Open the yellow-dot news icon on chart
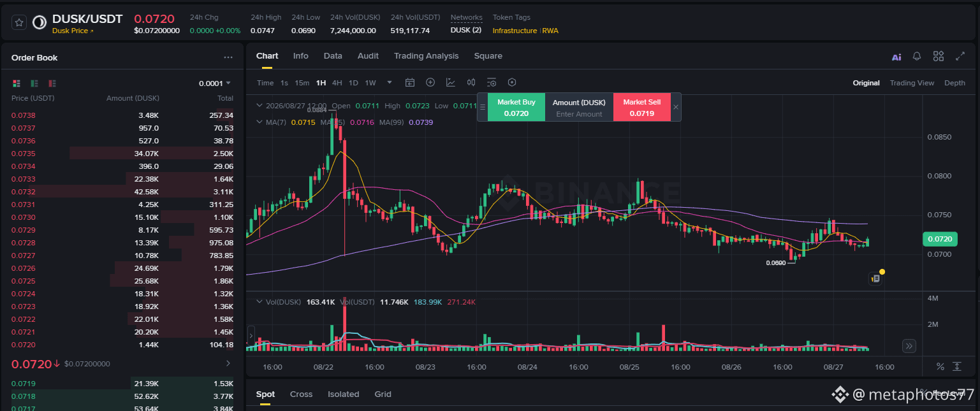980x411 pixels. [x=875, y=278]
